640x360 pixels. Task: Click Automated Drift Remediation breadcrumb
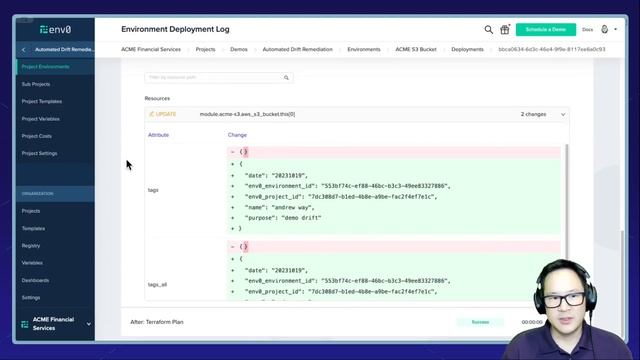tap(298, 49)
